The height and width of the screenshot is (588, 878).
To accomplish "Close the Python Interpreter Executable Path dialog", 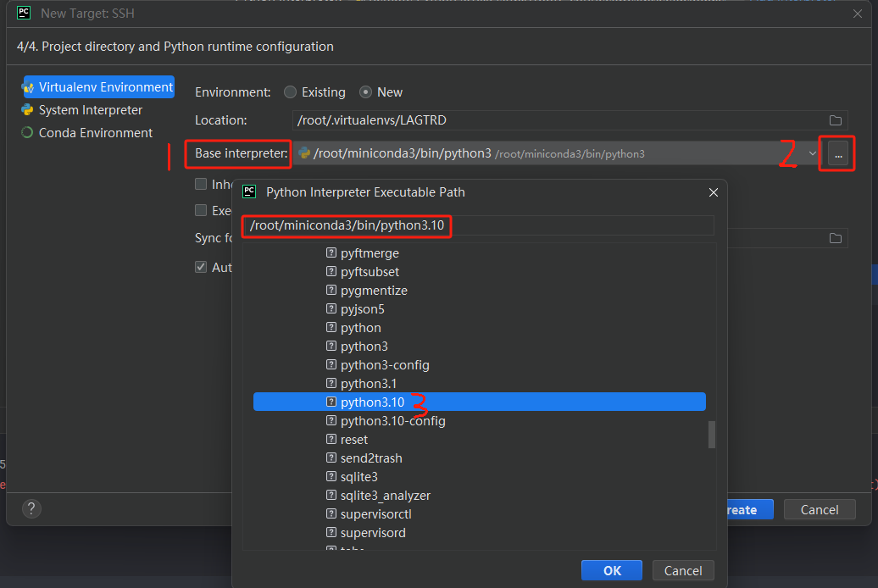I will [x=714, y=192].
